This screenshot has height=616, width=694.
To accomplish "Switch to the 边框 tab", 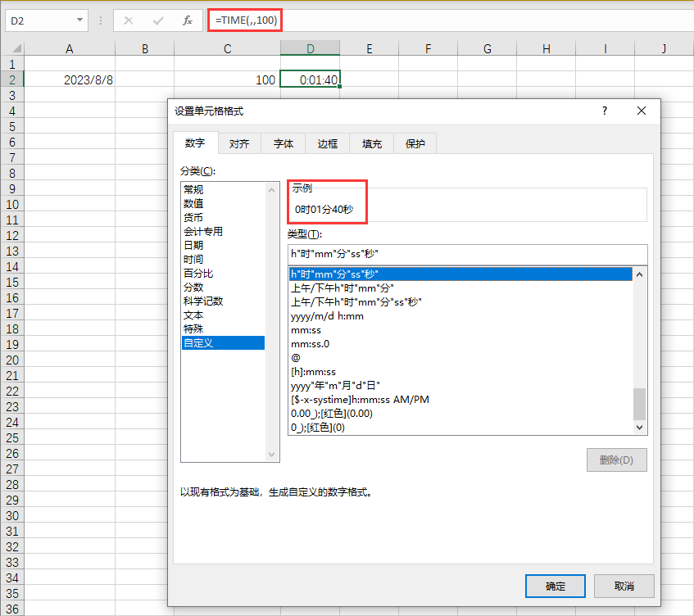I will tap(327, 143).
